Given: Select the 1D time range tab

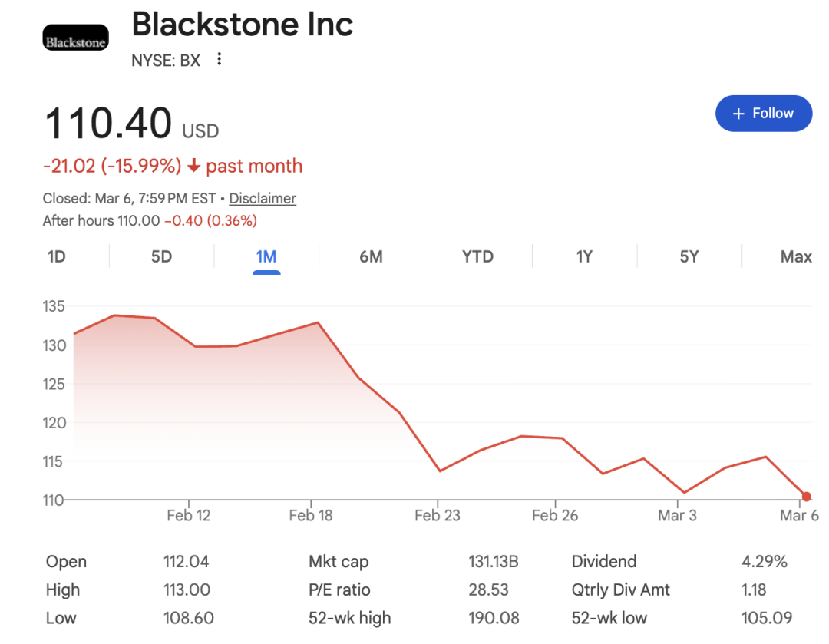Looking at the screenshot, I should (57, 256).
